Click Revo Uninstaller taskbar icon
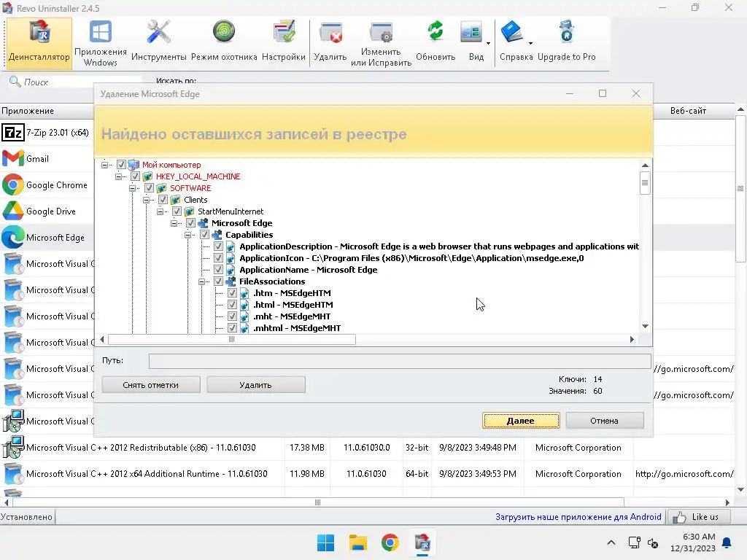This screenshot has width=747, height=560. [422, 542]
